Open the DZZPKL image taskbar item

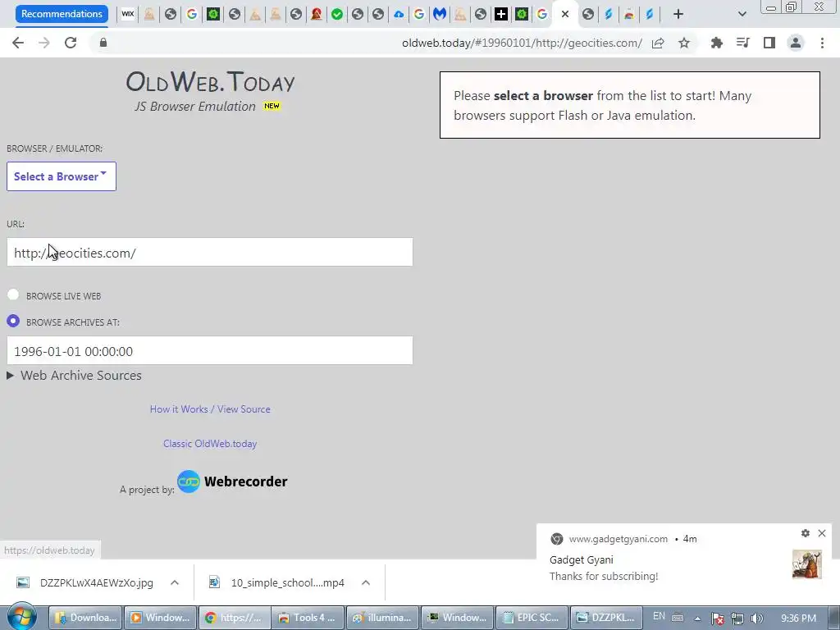(x=606, y=618)
